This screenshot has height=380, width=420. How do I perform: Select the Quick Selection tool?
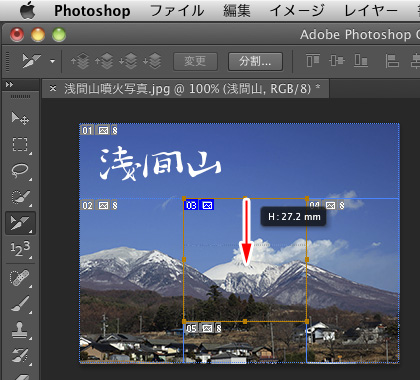click(20, 197)
